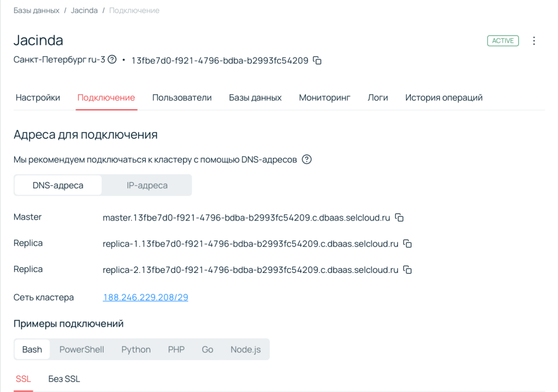The height and width of the screenshot is (392, 558).
Task: Click the ACTIVE status badge
Action: [x=503, y=41]
